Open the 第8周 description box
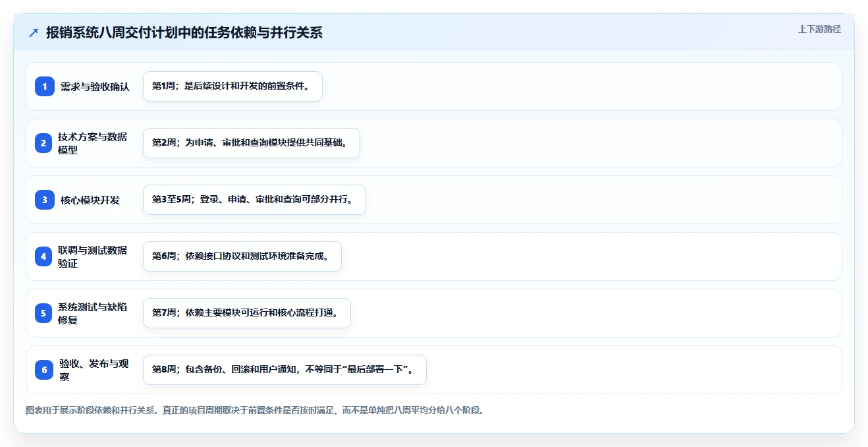Viewport: 868px width, 447px height. [285, 370]
